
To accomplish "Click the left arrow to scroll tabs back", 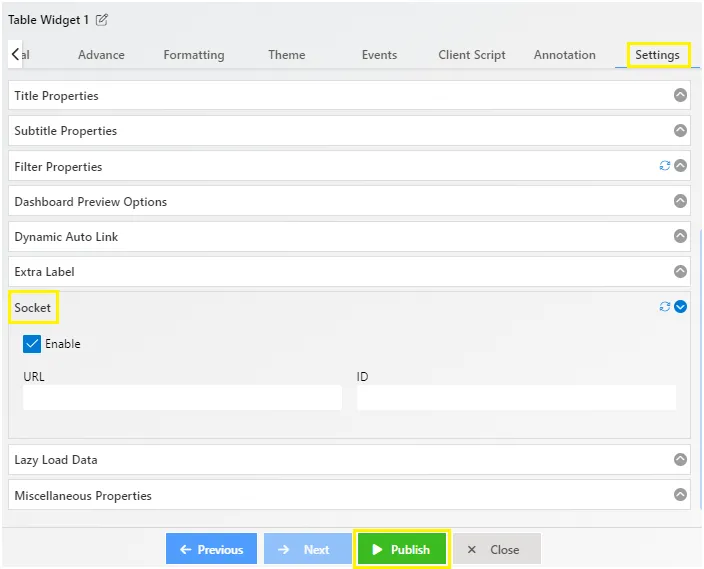I will point(15,54).
